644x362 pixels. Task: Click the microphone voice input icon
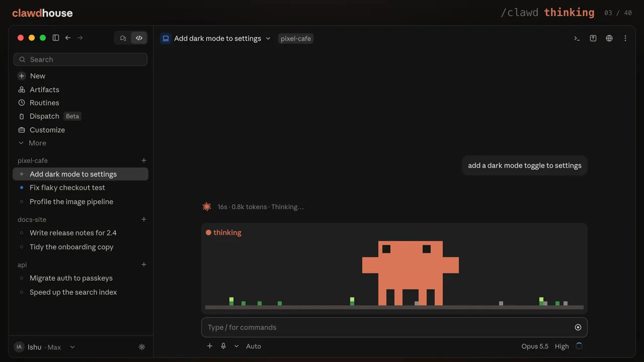[x=223, y=346]
